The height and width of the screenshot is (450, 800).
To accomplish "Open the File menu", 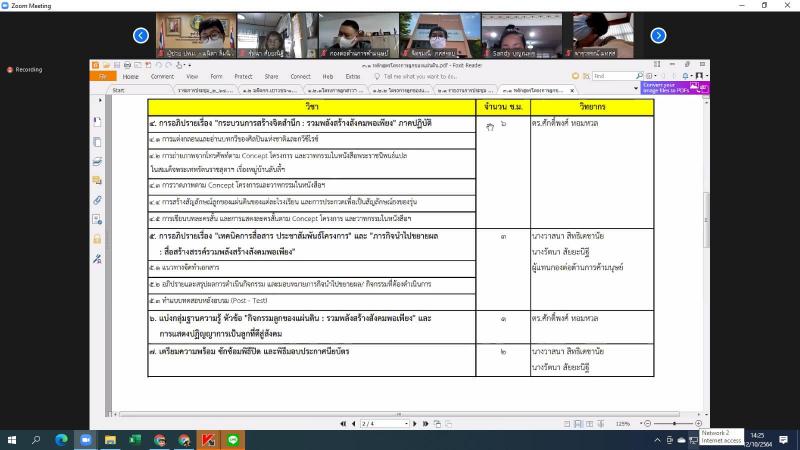I will pyautogui.click(x=103, y=77).
